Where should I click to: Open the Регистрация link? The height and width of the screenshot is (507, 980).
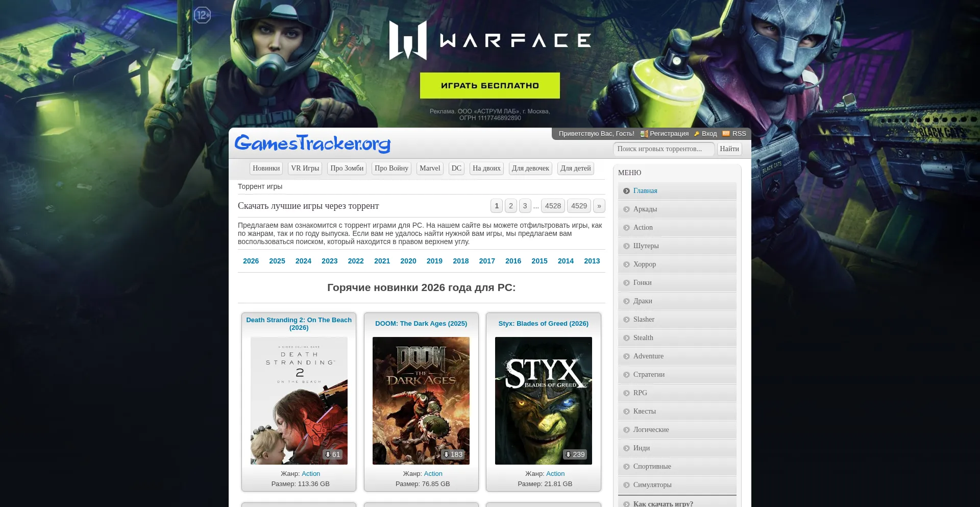669,134
